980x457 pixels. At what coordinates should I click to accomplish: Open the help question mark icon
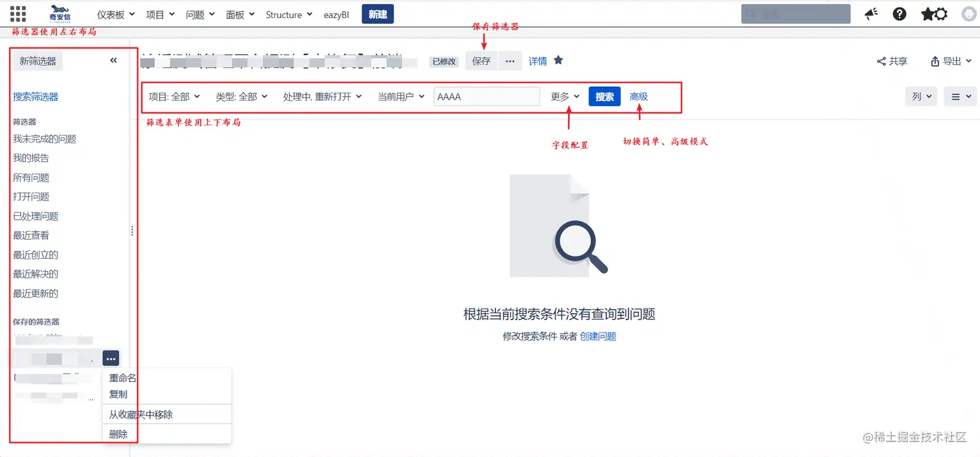(899, 14)
